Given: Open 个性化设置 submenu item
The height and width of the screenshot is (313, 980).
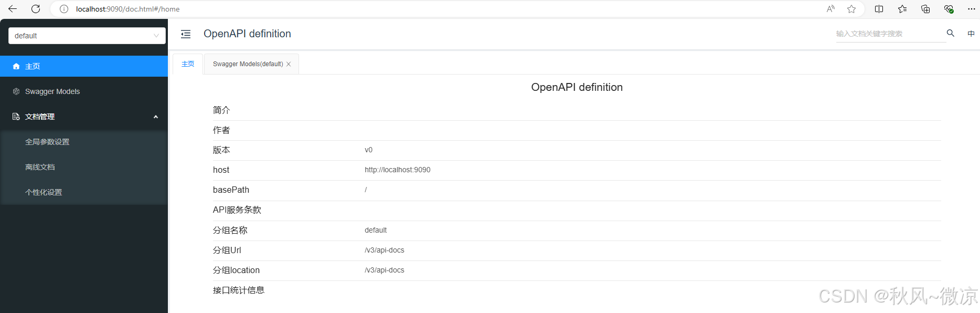Looking at the screenshot, I should pyautogui.click(x=44, y=192).
